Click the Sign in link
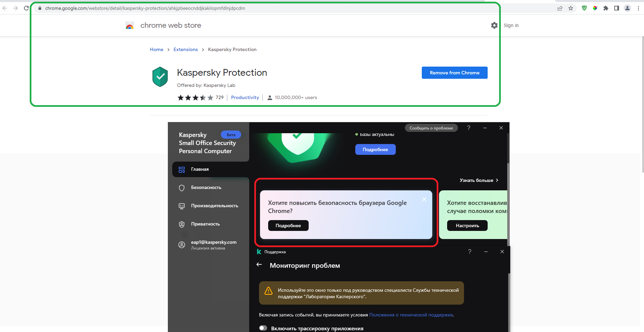This screenshot has width=644, height=332. pos(511,25)
